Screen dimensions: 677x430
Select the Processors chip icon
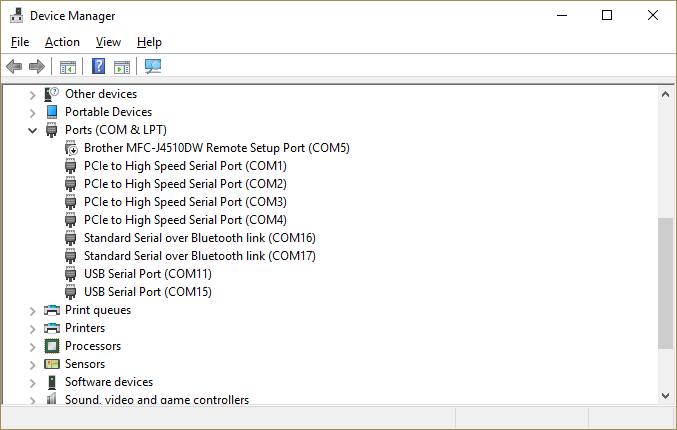[52, 346]
